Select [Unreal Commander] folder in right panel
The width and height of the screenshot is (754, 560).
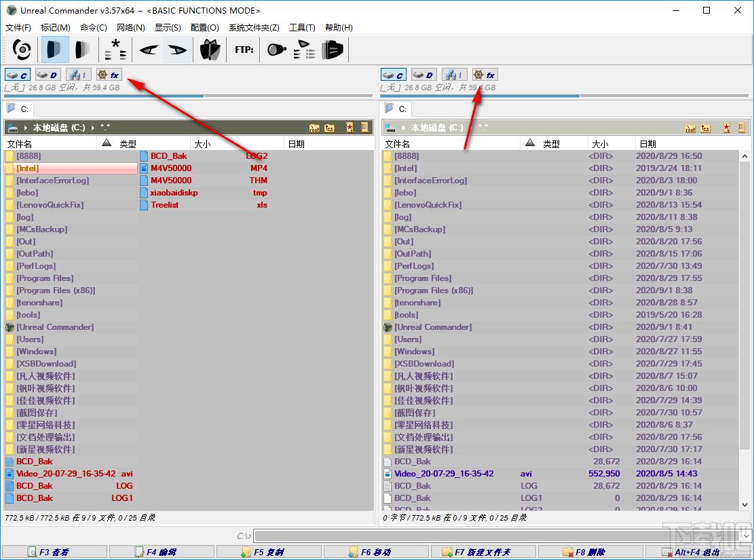click(433, 327)
